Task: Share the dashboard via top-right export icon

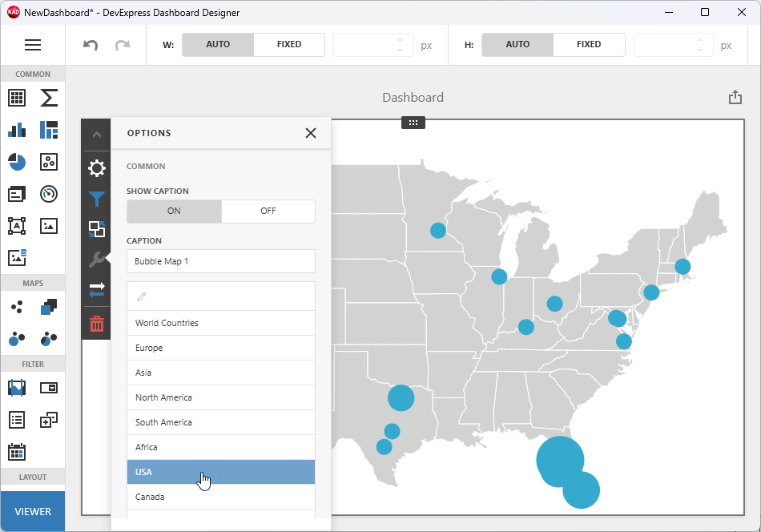Action: coord(735,96)
